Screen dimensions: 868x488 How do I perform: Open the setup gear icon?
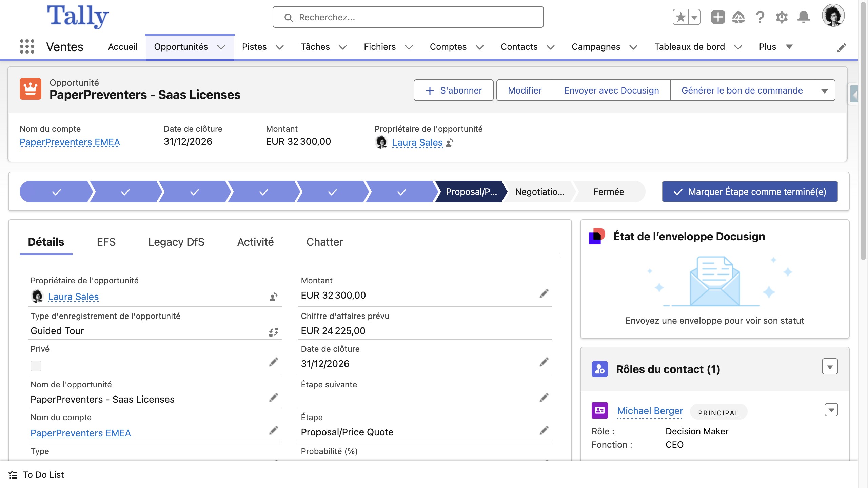(782, 17)
